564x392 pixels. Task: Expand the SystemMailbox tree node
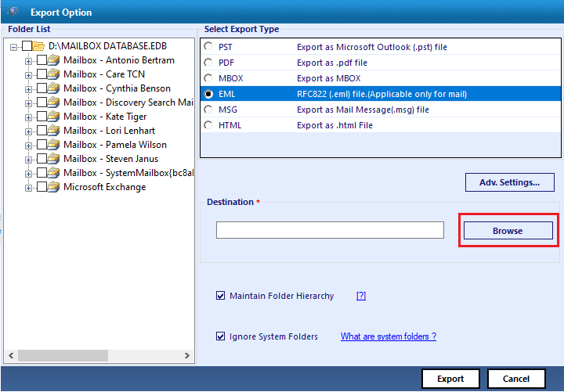click(x=29, y=173)
